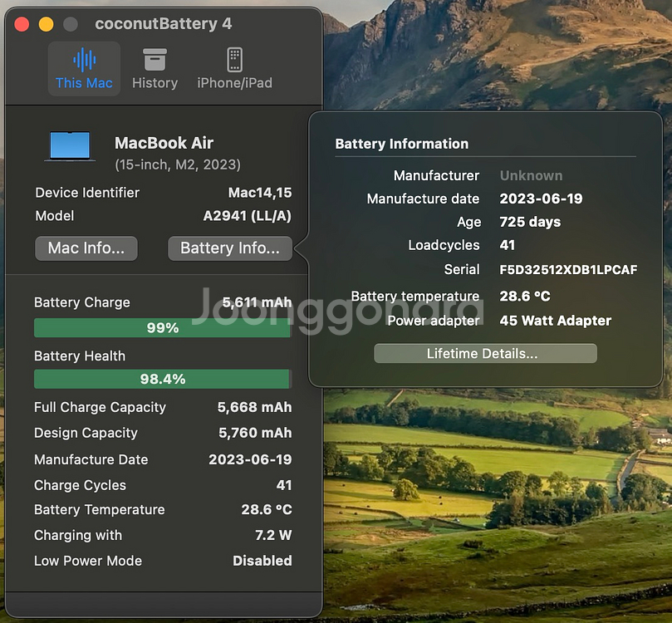Click the Loadcycles value 41 in popover
Viewport: 672px width, 623px height.
click(507, 245)
